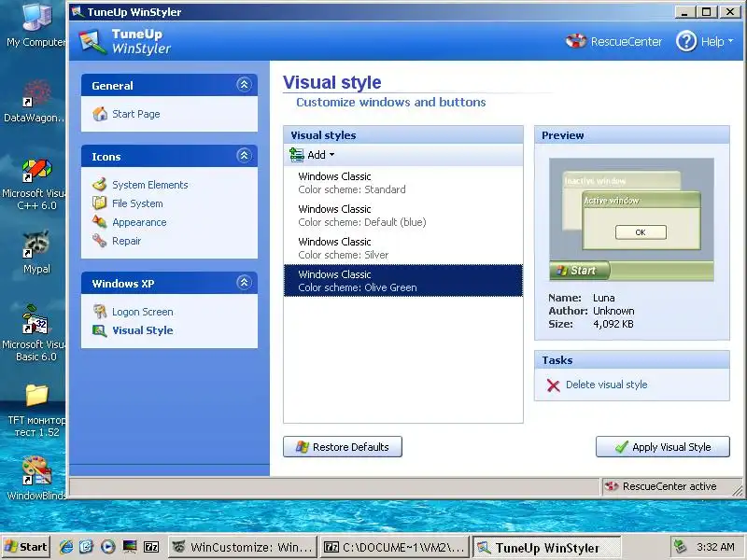Click the TuneUp WinStyler logo icon
The image size is (747, 560).
pos(92,42)
